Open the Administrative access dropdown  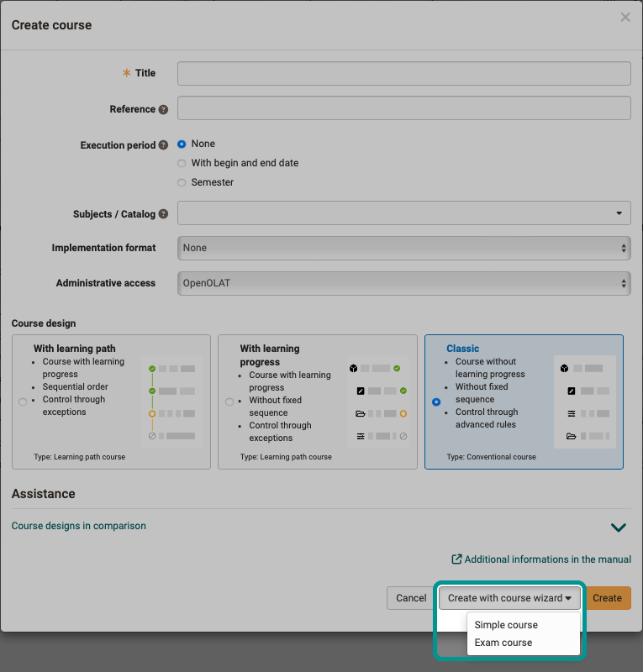[403, 283]
